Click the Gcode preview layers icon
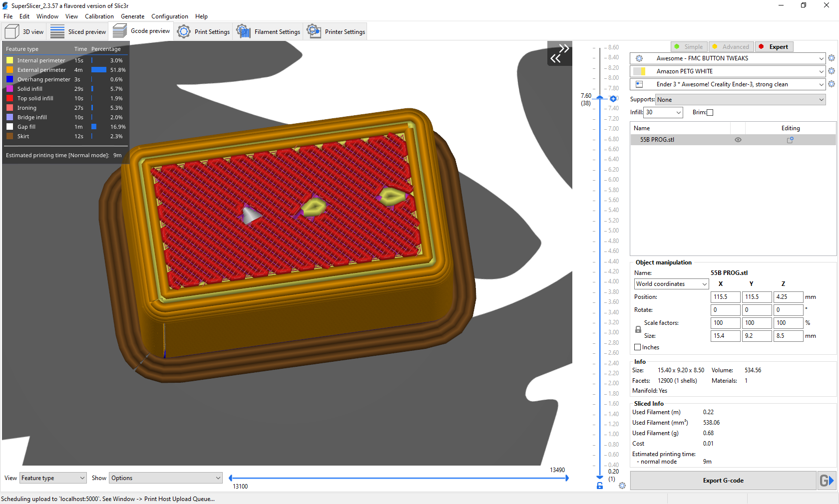 click(119, 31)
